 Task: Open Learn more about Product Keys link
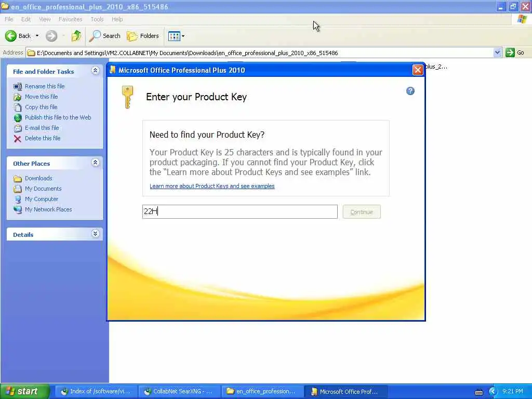tap(212, 186)
